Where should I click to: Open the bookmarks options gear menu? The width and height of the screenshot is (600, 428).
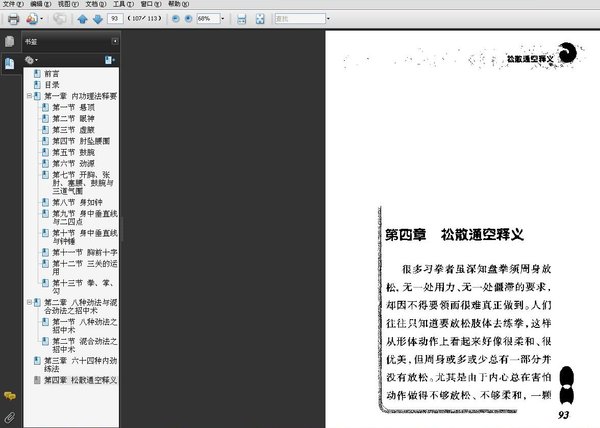click(31, 60)
